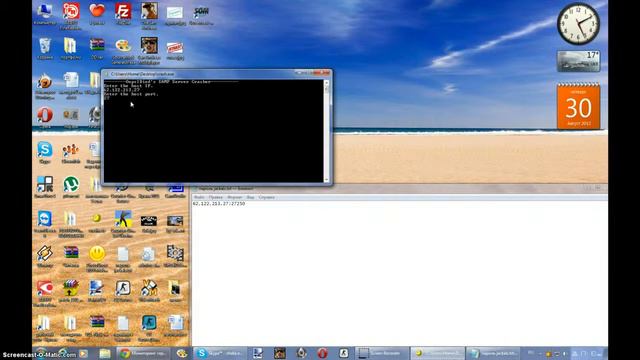Click the Opera icon in taskbar
This screenshot has width=640, height=360.
(x=322, y=353)
